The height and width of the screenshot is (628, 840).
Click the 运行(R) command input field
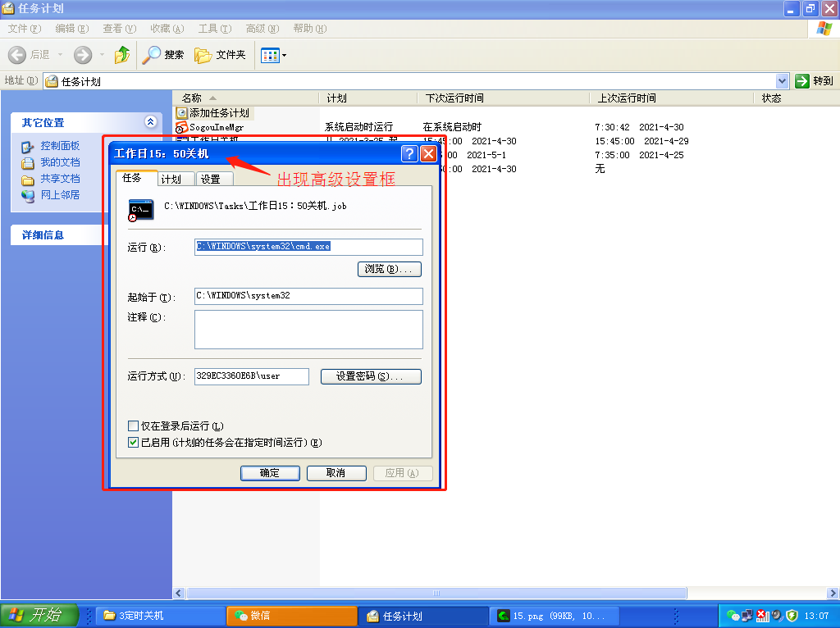[308, 247]
